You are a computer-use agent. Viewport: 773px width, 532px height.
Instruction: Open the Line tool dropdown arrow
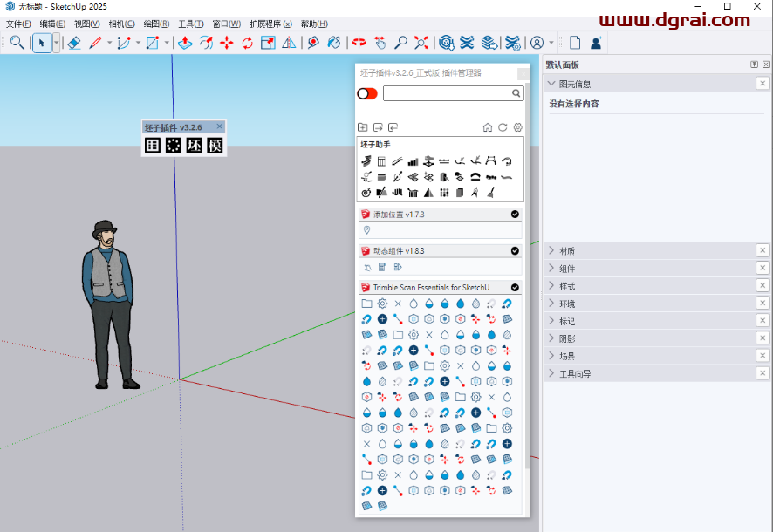[109, 43]
